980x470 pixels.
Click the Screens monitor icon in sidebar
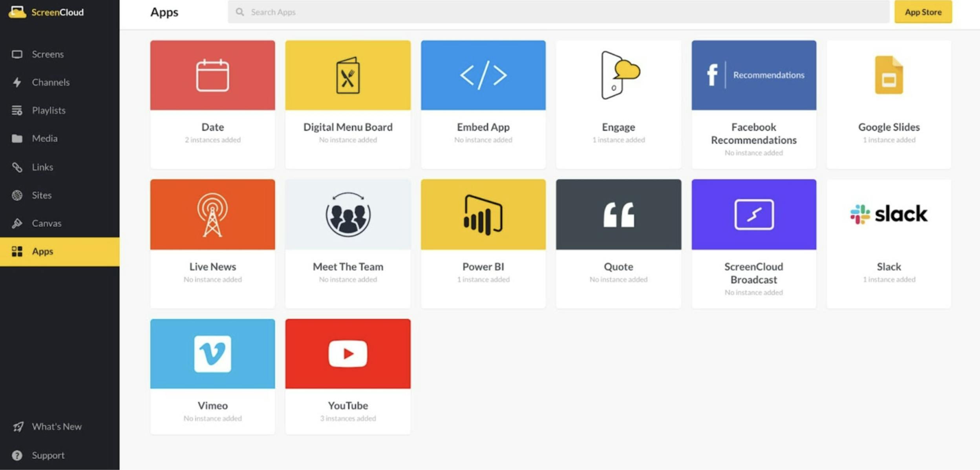17,54
